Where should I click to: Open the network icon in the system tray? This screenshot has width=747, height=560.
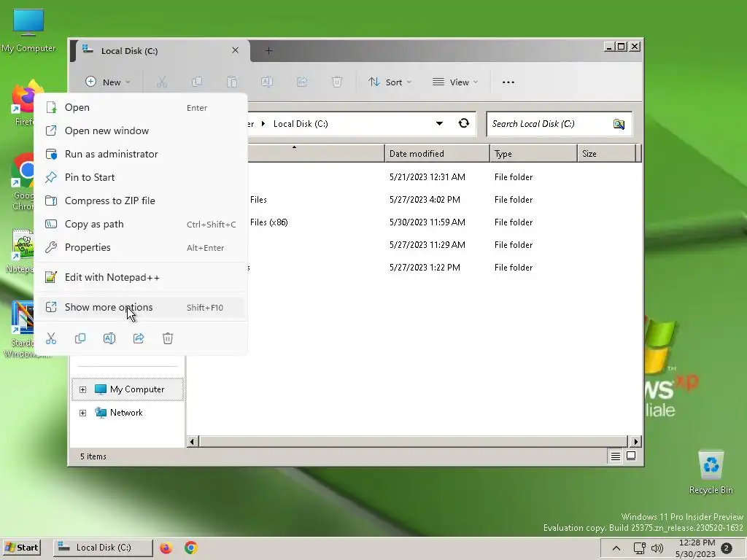pos(639,548)
